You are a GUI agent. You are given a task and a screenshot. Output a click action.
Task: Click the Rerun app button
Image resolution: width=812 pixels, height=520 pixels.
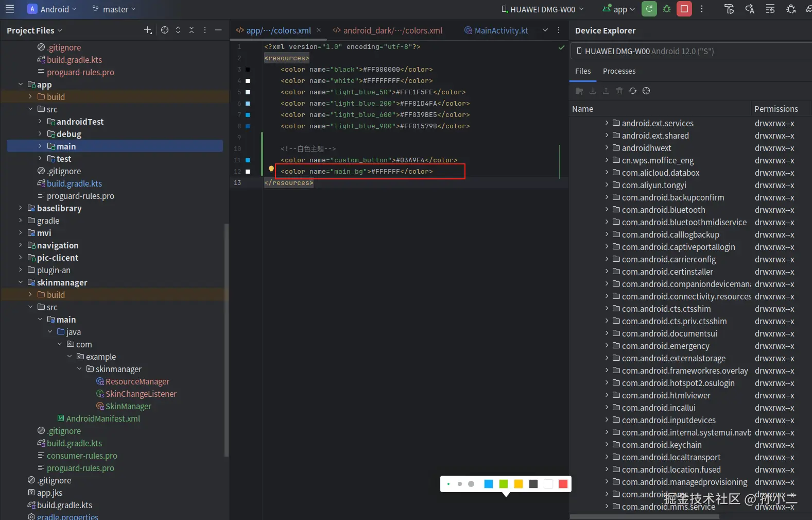[649, 9]
